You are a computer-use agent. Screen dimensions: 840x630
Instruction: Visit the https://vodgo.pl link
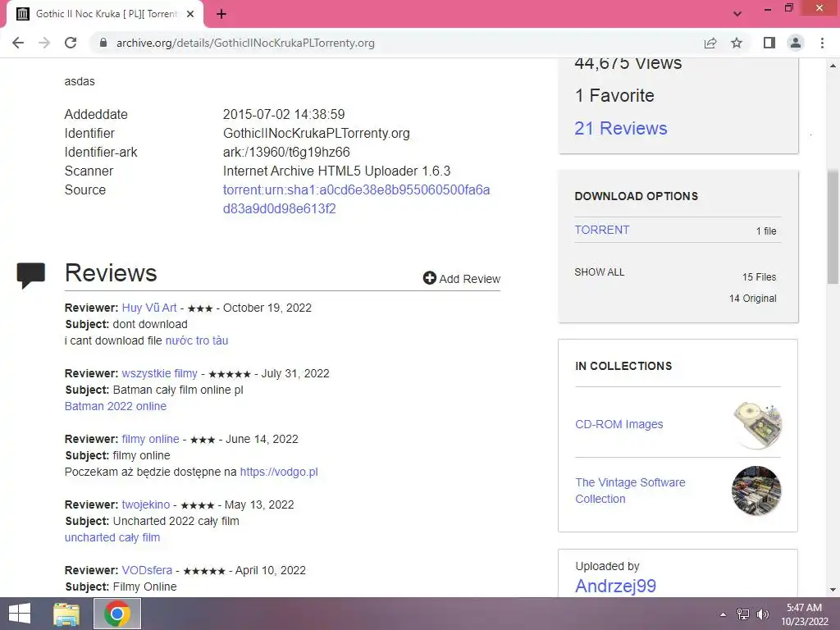(x=279, y=472)
